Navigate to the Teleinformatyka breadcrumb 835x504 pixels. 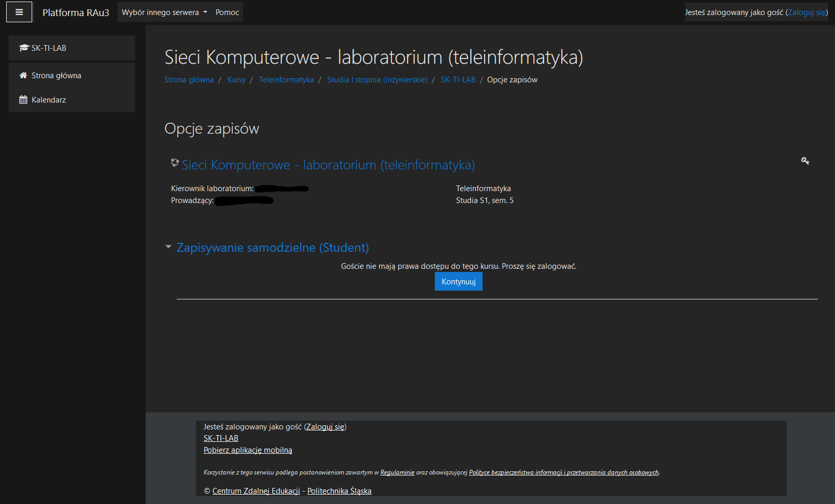point(286,79)
